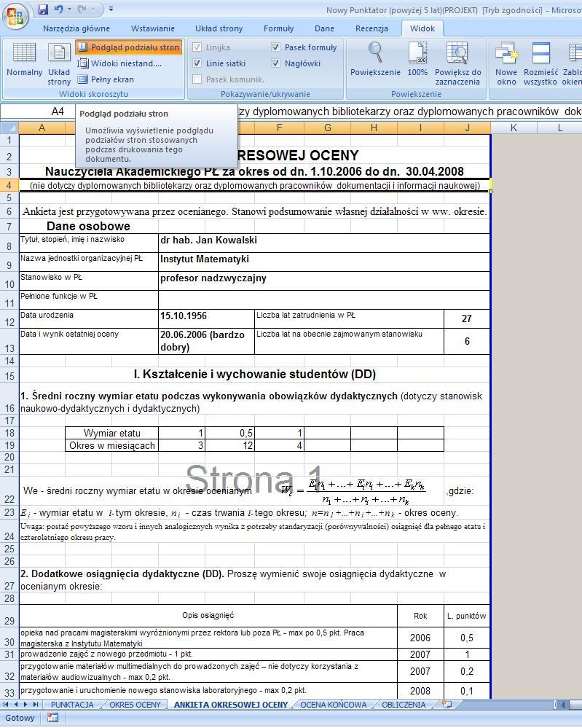Click the cell with value 27
This screenshot has width=582, height=728.
coord(467,319)
